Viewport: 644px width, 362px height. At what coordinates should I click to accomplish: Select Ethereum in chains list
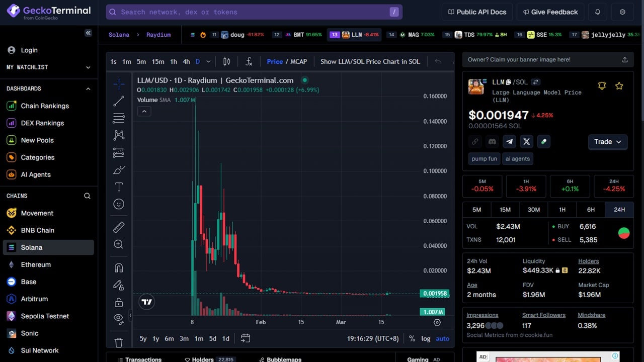[36, 265]
